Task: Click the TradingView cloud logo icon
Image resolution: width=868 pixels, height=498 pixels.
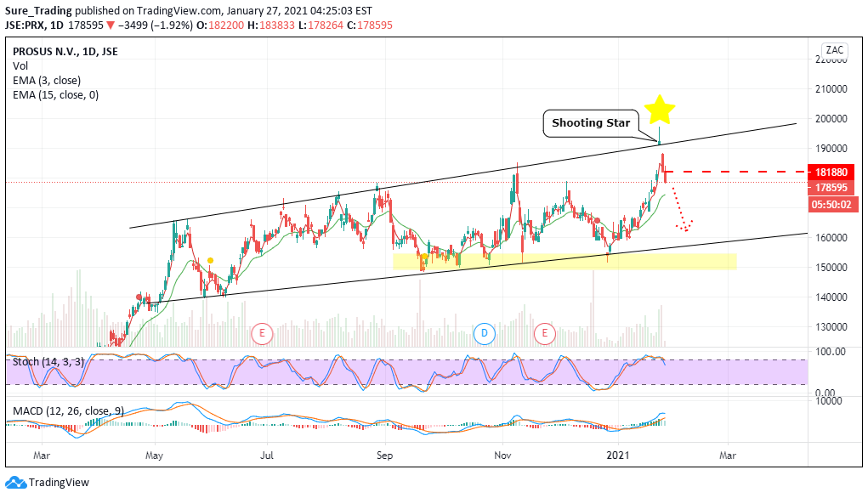Action: click(15, 483)
